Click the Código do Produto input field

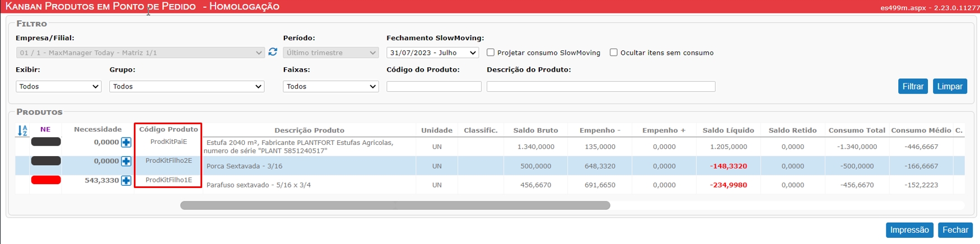[x=434, y=87]
